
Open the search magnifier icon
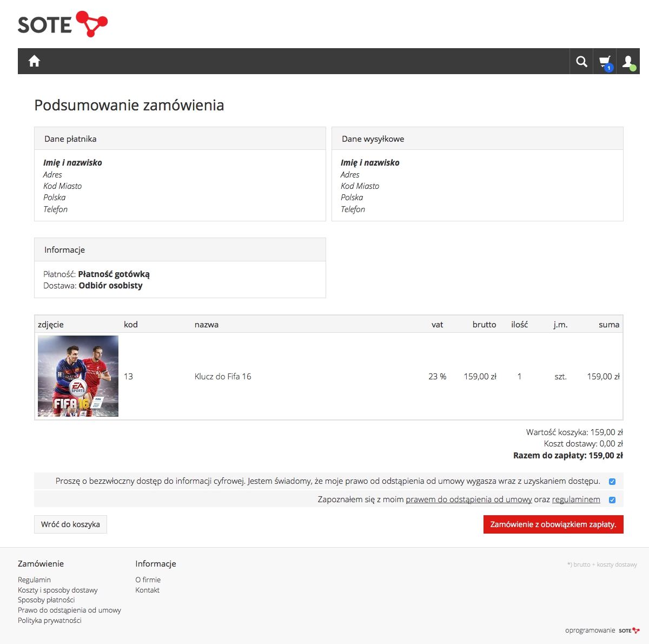pyautogui.click(x=581, y=61)
